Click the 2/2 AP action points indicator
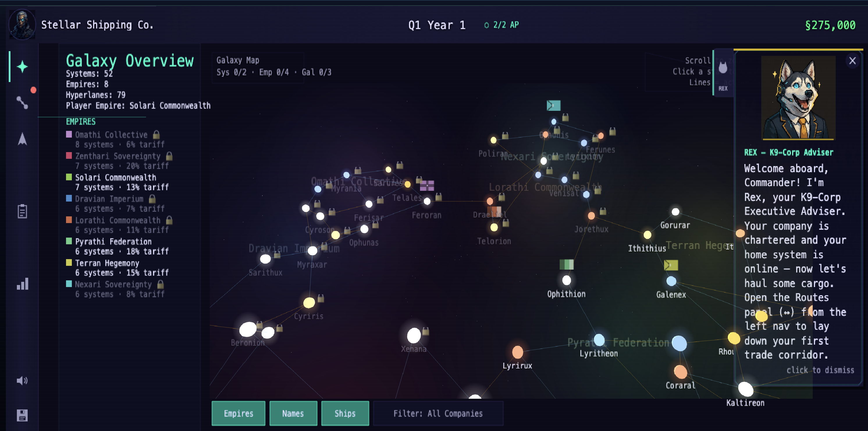Screen dimensions: 868x431 click(x=502, y=25)
